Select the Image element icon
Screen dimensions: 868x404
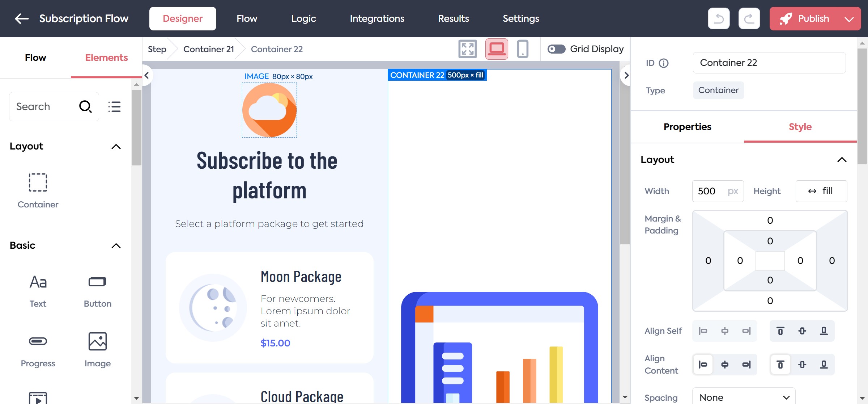pos(98,341)
